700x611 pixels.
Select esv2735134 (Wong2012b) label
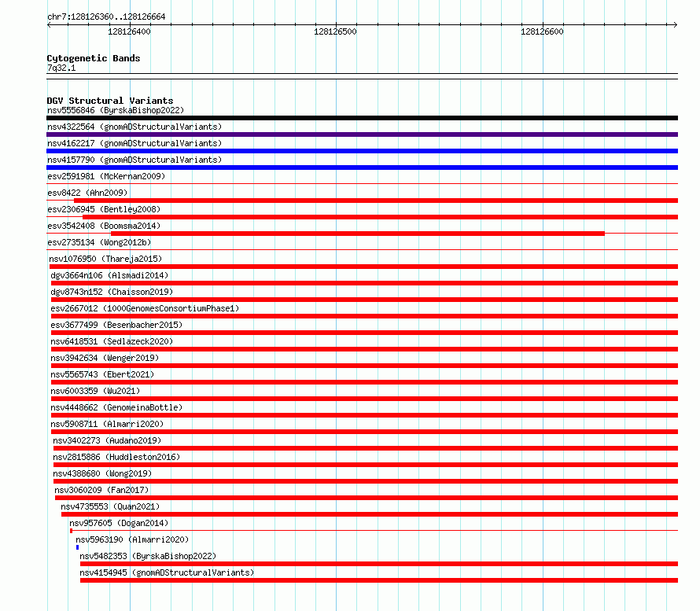tap(99, 242)
